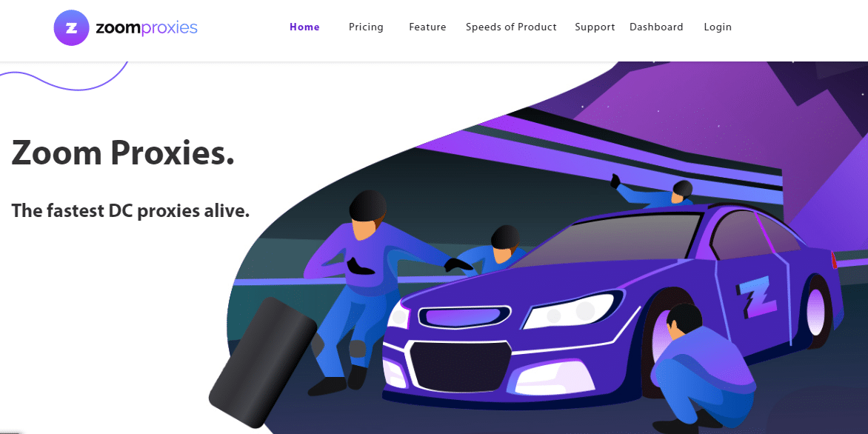Open the Support page link

(x=595, y=27)
